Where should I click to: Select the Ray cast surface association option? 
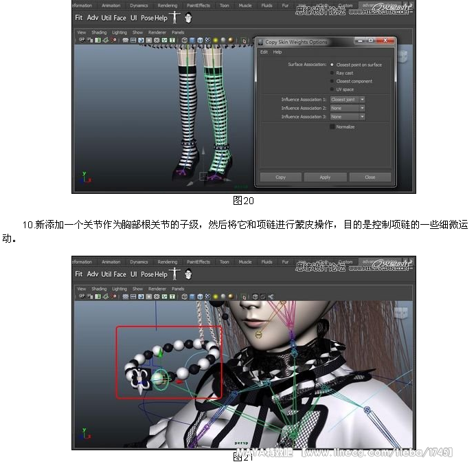click(332, 73)
